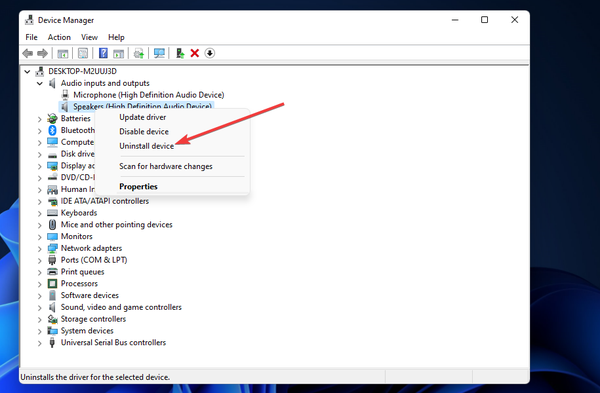This screenshot has width=600, height=393.
Task: Click the blue Help question-mark toolbar icon
Action: pyautogui.click(x=103, y=53)
